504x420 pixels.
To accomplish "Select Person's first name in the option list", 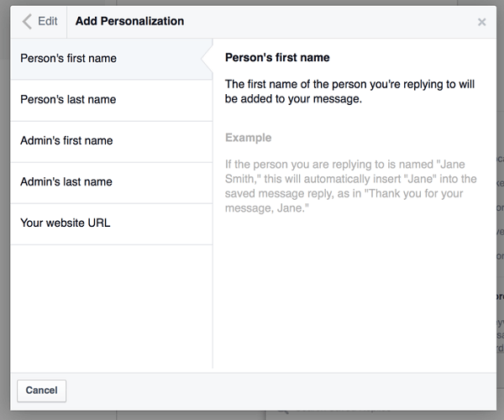I will 112,59.
